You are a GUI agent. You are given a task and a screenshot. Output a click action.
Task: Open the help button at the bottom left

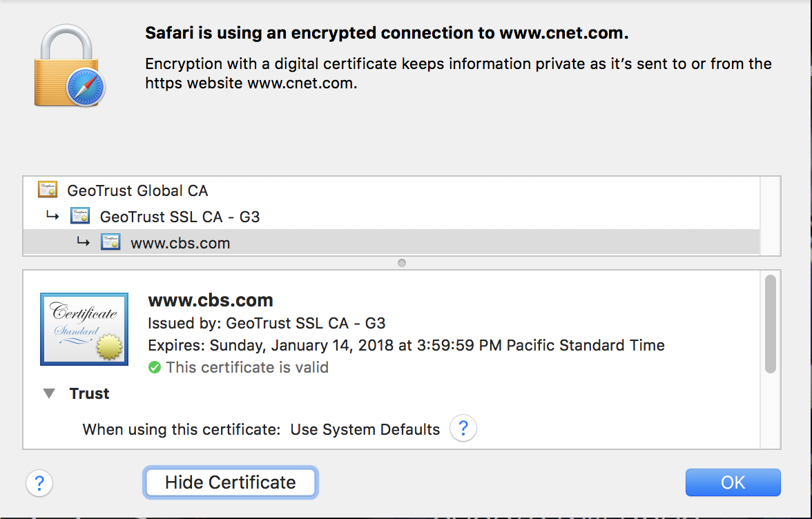pos(39,482)
